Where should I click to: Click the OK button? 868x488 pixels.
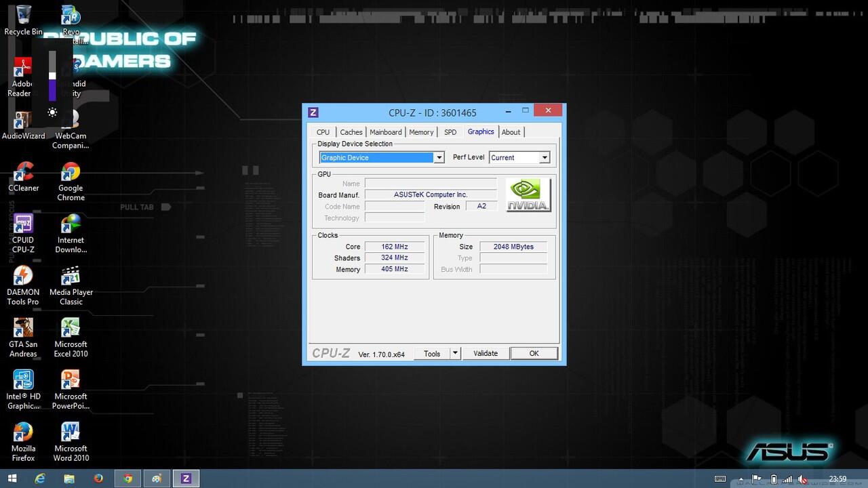pyautogui.click(x=534, y=353)
